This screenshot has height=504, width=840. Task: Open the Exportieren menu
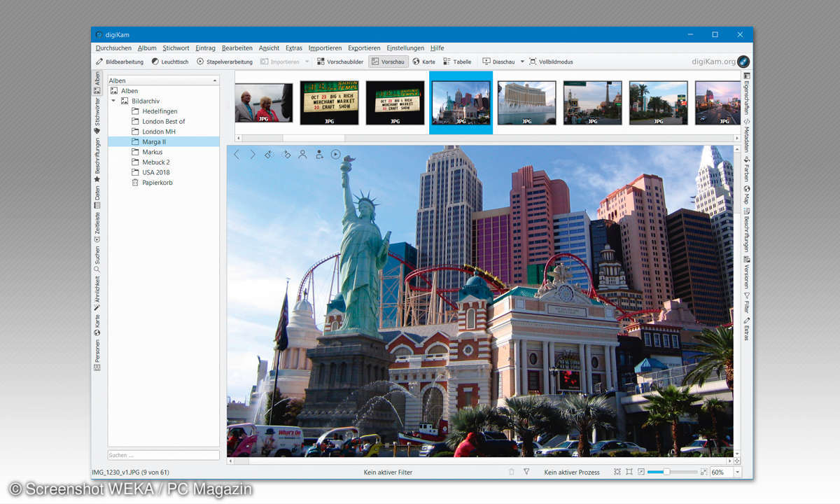(x=364, y=48)
